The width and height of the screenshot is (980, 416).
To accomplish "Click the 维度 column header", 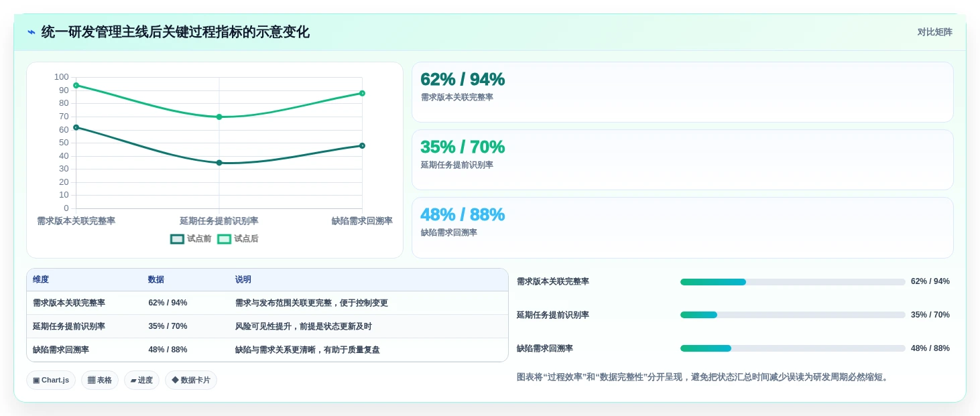I will point(41,279).
